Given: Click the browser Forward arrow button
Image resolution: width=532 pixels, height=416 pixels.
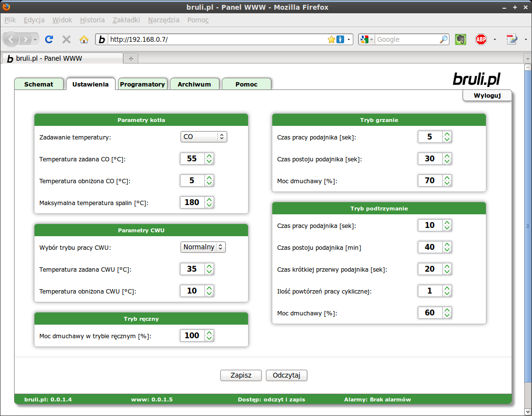Looking at the screenshot, I should click(x=25, y=39).
